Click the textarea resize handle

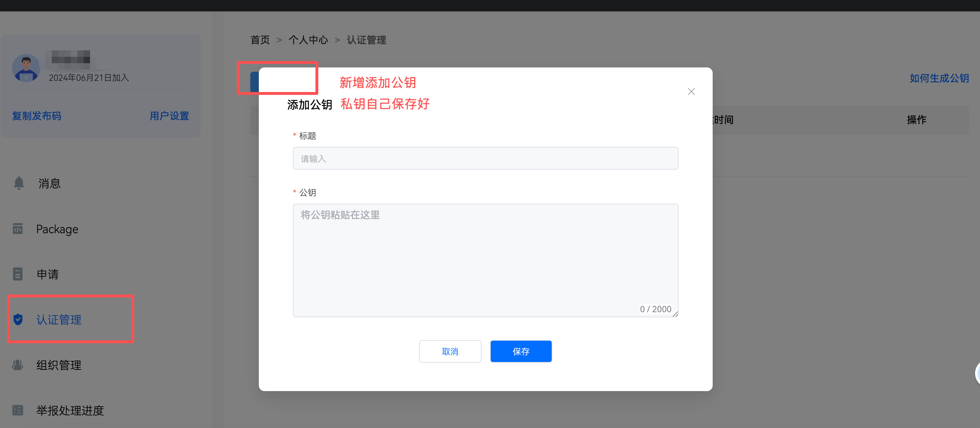tap(676, 314)
